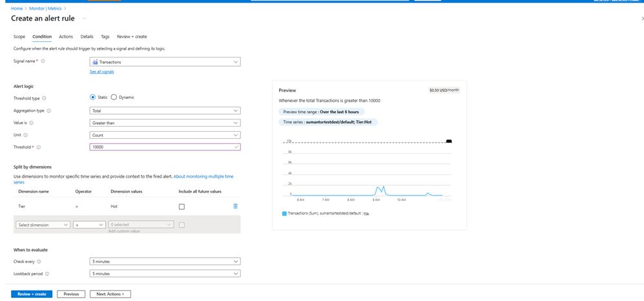Click the Include all future values column header

coord(200,191)
